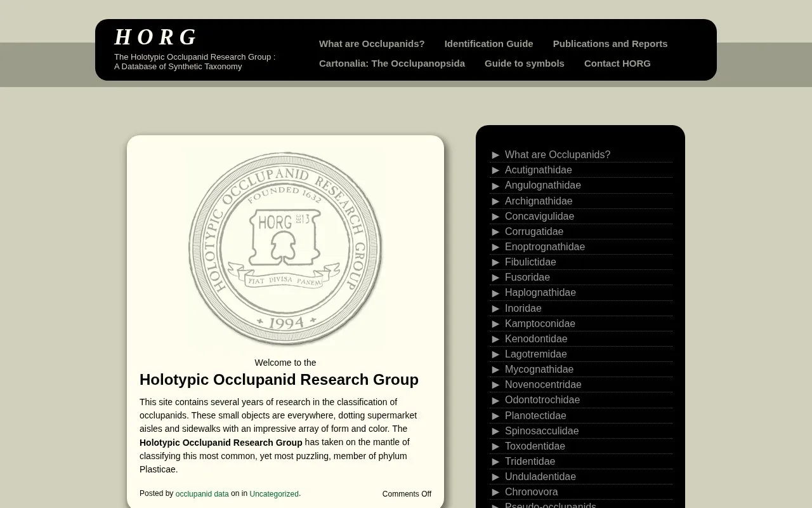Open Haplognathidae from the family list

click(540, 292)
